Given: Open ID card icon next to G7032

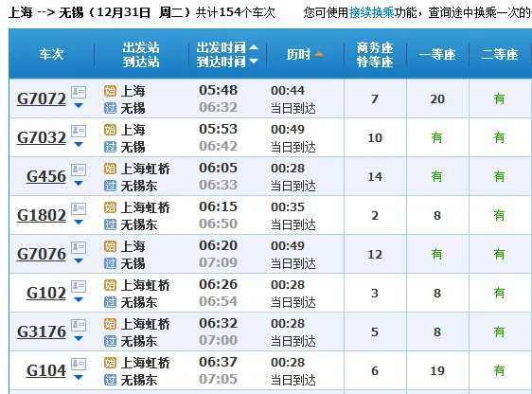Looking at the screenshot, I should pos(79,131).
